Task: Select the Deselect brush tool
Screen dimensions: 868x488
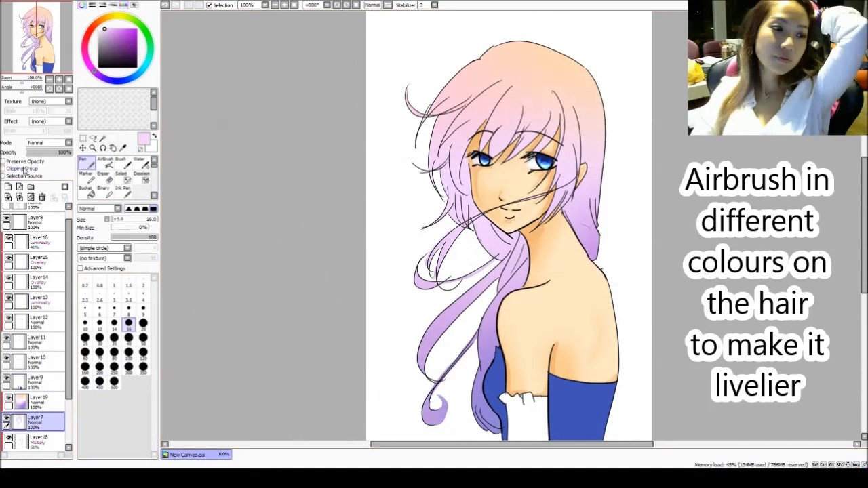Action: click(141, 177)
